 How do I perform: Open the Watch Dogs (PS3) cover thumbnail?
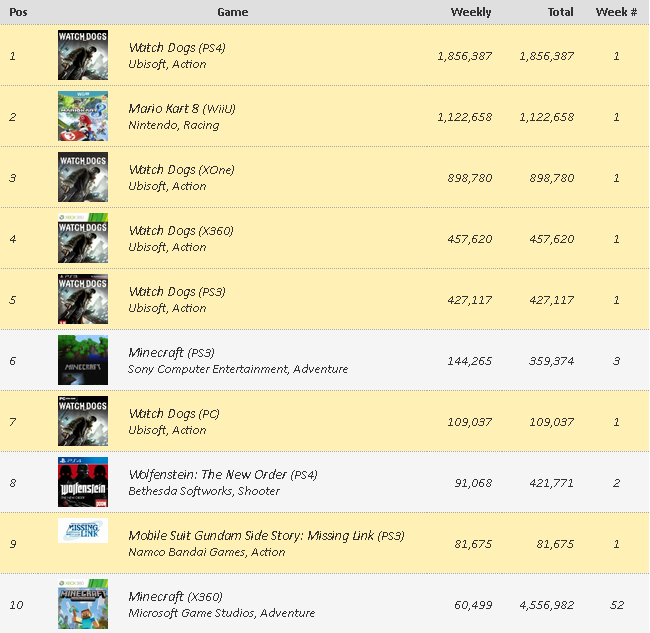tap(83, 299)
